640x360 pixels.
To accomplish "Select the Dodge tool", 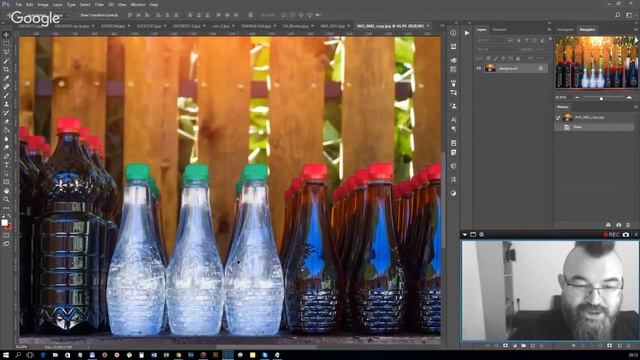I will tap(6, 147).
